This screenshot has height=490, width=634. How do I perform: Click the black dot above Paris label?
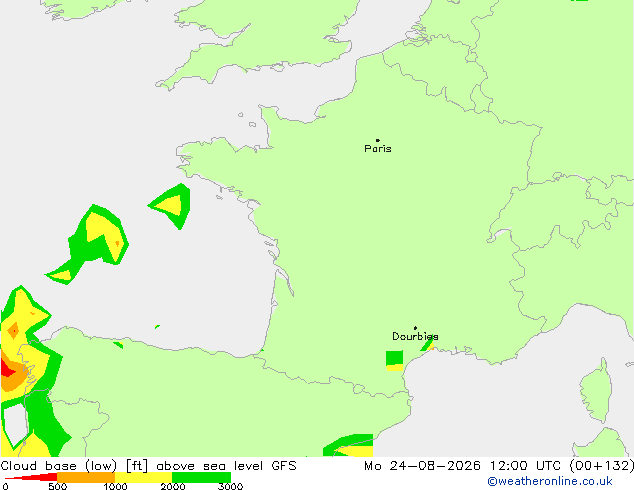pyautogui.click(x=378, y=140)
